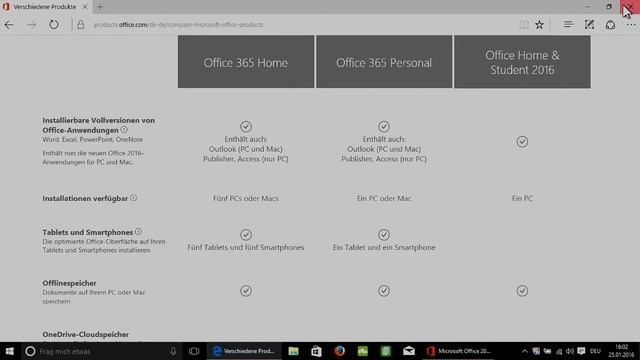640x360 pixels.
Task: Select the Office 365 Personal column header
Action: tap(384, 62)
